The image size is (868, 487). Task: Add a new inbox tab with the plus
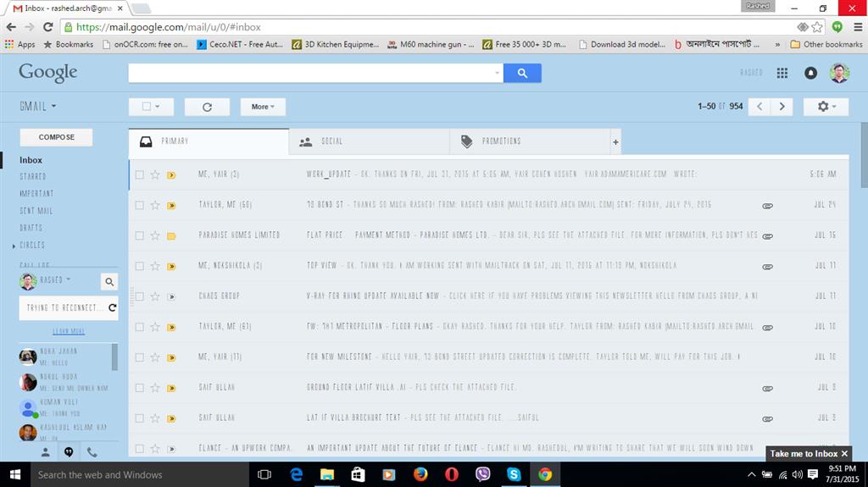(615, 142)
